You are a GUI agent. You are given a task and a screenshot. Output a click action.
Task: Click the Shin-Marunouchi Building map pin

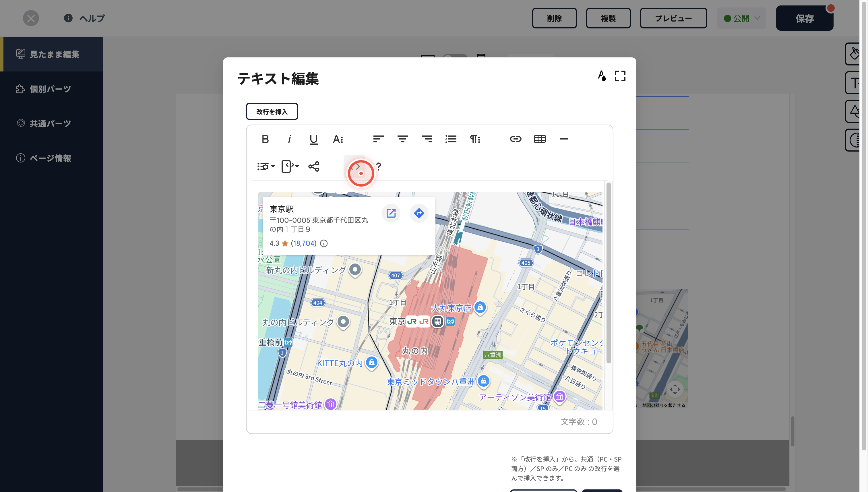355,270
